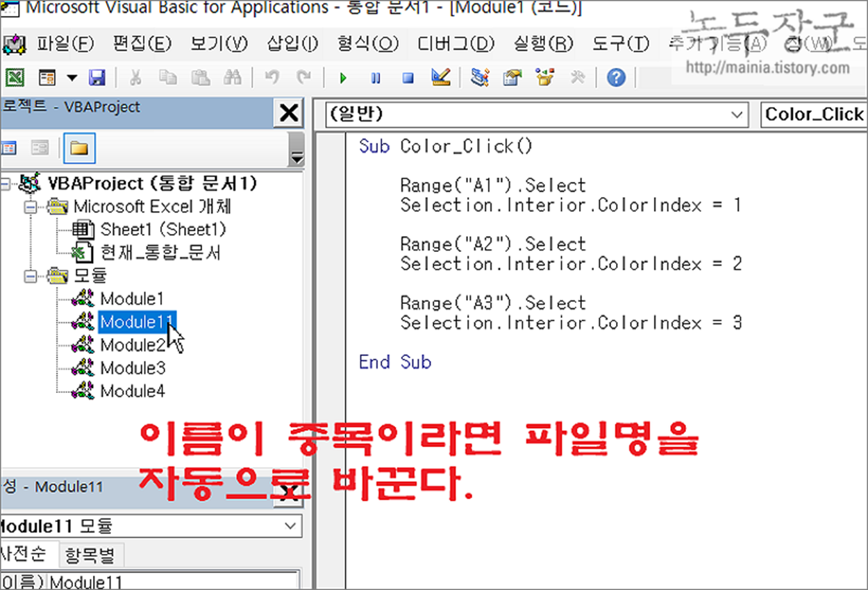Click the Paste clipboard icon
The height and width of the screenshot is (590, 868).
[x=200, y=77]
